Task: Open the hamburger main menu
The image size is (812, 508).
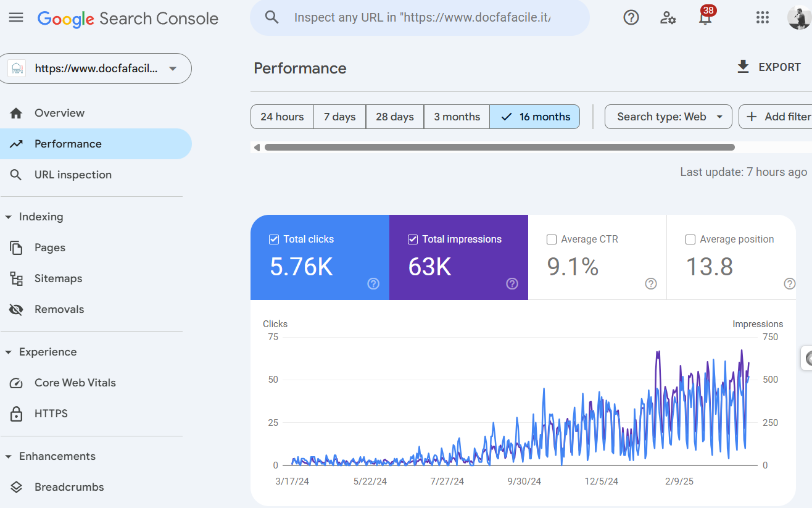Action: [16, 18]
